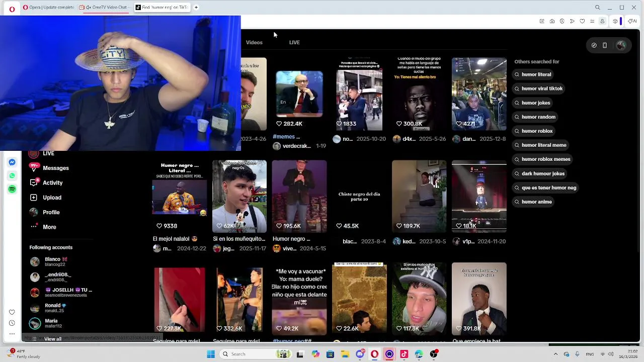The image size is (644, 362).
Task: Click the TikTok phone app icon
Action: coord(605,45)
